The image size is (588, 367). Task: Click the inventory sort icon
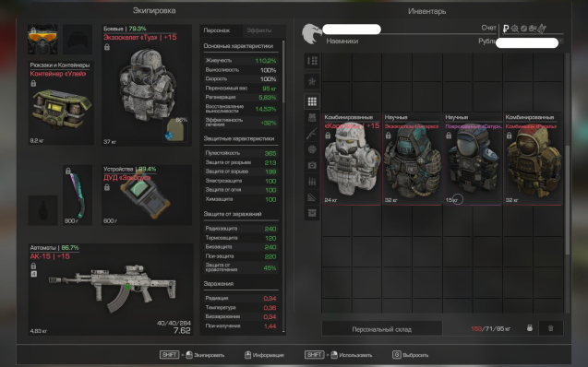312,61
